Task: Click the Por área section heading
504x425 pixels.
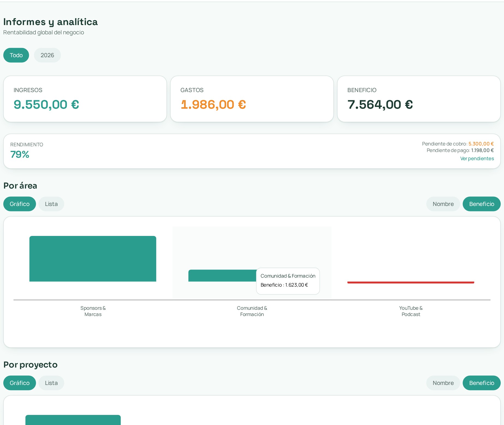Action: point(20,186)
